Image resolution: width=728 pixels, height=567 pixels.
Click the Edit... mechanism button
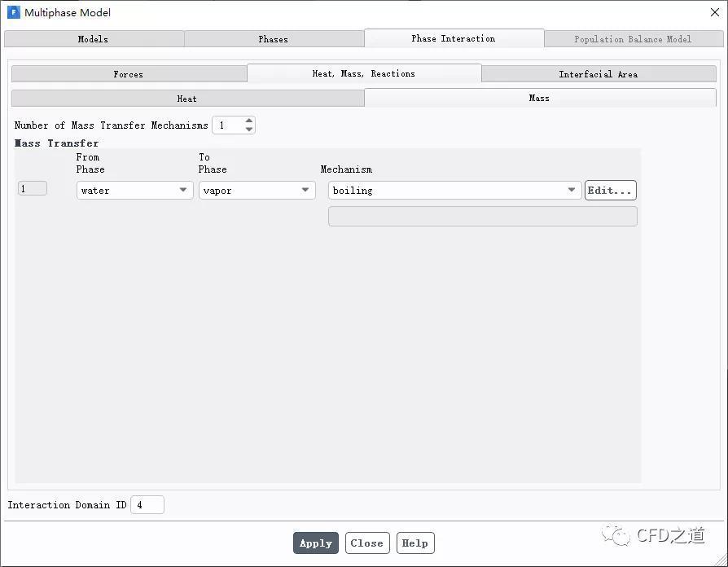pyautogui.click(x=611, y=191)
